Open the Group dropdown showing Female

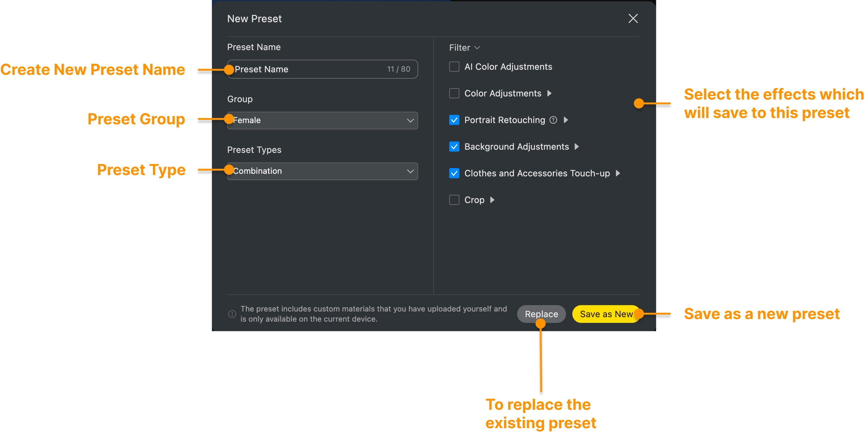click(322, 120)
